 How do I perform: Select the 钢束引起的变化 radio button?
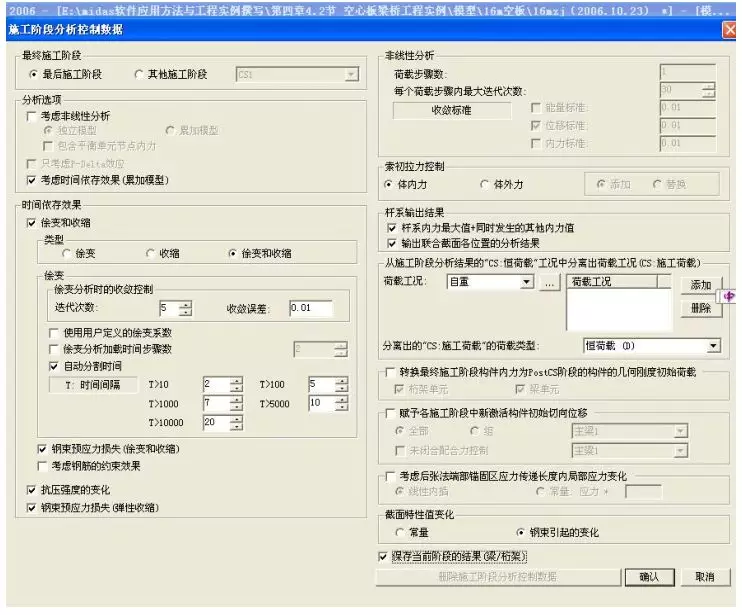521,533
